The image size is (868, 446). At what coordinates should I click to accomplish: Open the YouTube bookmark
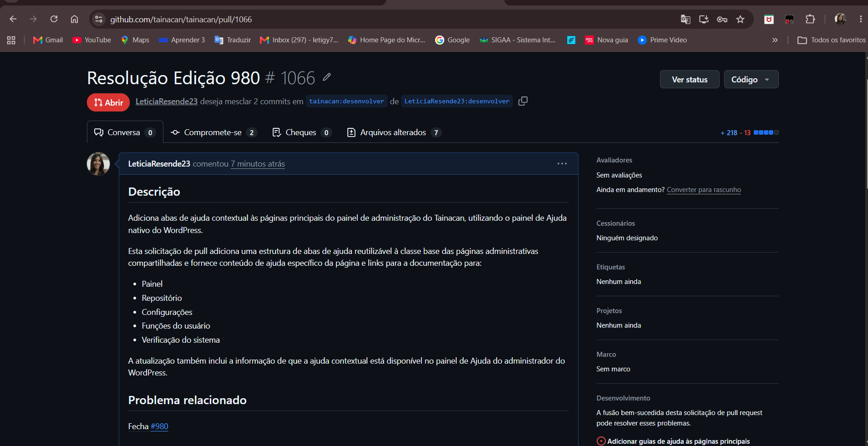coord(91,40)
